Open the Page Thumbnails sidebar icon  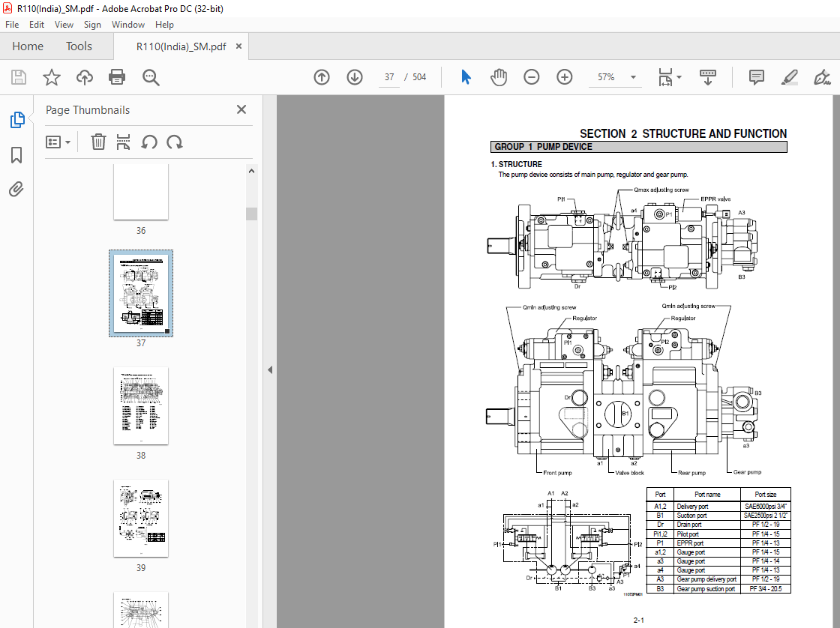click(16, 119)
